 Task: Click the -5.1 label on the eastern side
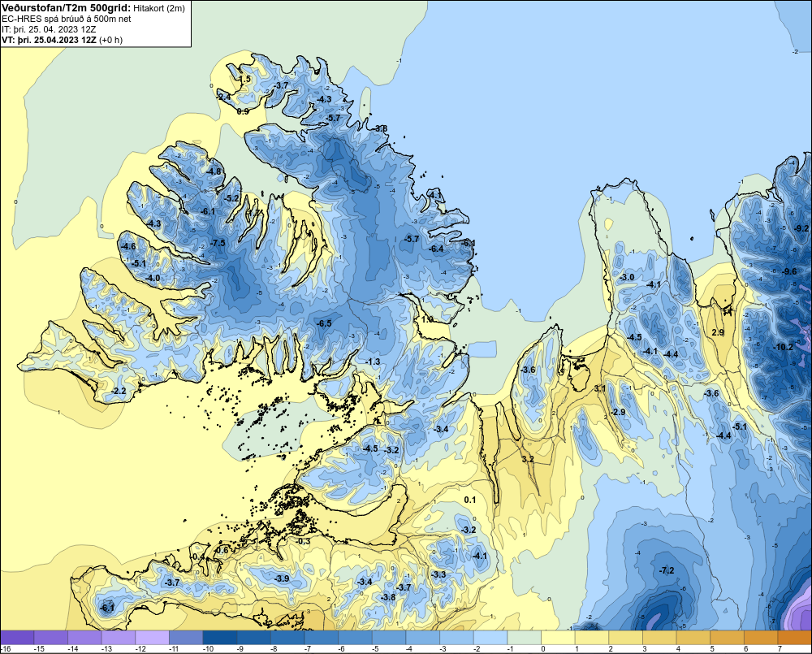click(740, 427)
